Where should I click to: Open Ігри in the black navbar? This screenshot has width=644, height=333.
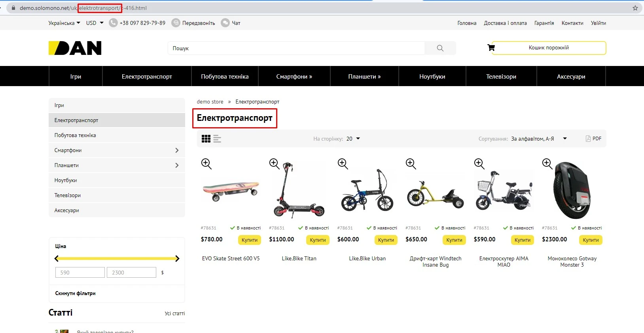(x=76, y=76)
